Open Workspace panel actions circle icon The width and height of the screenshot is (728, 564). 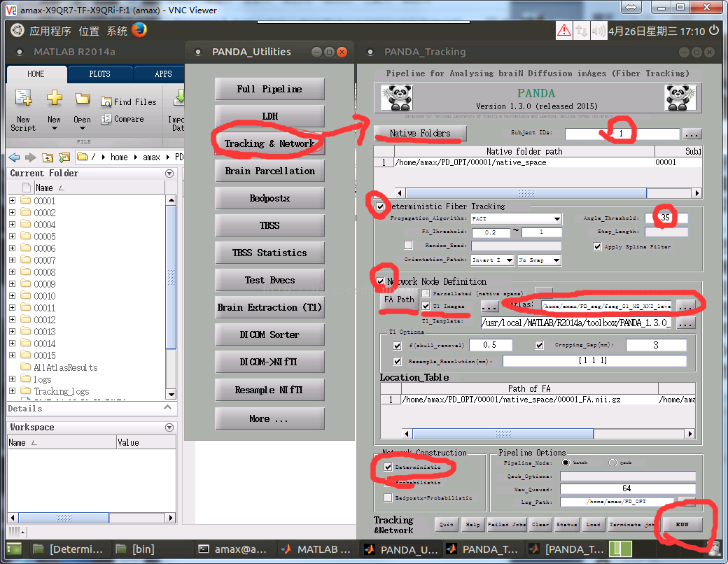tap(169, 427)
